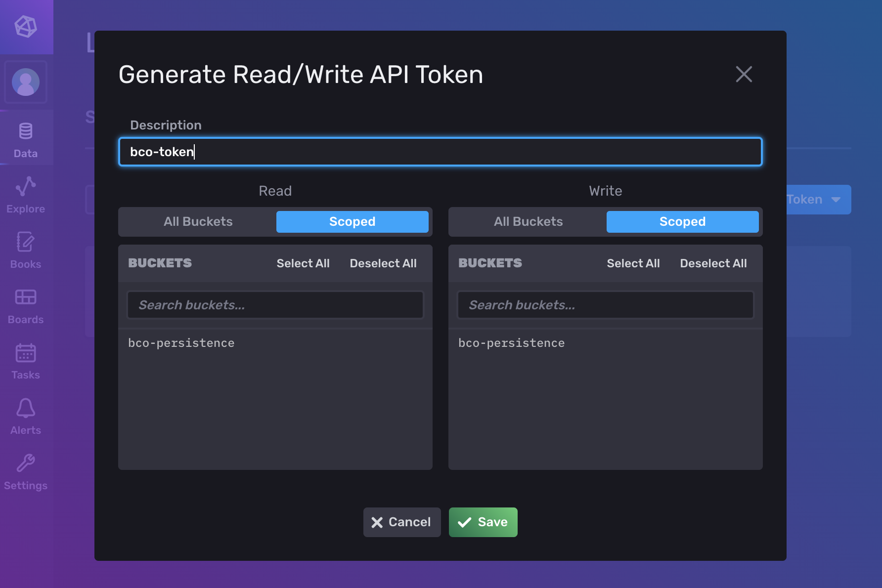Click the InfluxDB logo at top left

[x=26, y=27]
